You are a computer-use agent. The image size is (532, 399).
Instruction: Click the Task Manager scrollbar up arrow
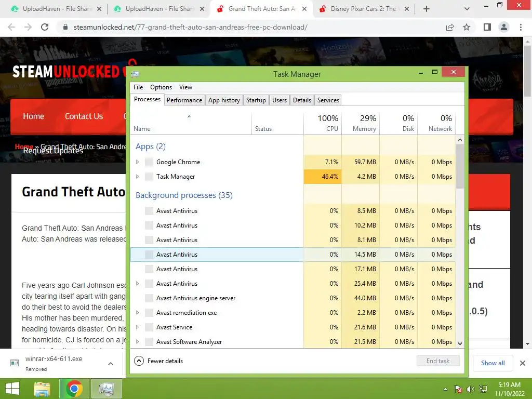460,140
